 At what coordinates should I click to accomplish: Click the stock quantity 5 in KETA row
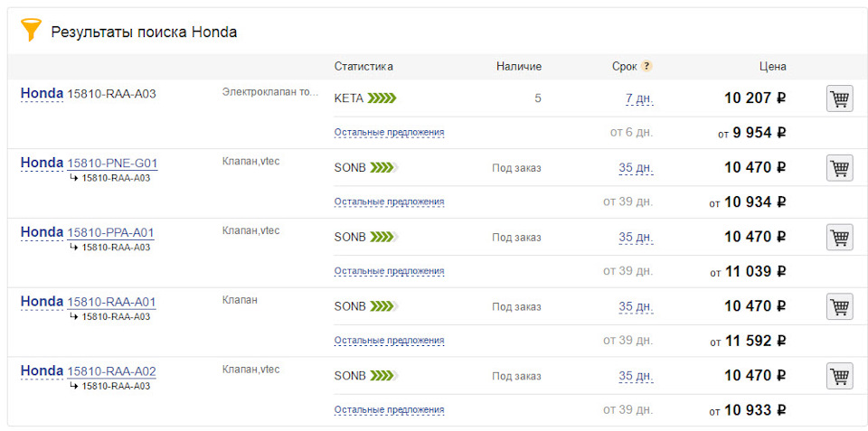pyautogui.click(x=538, y=98)
